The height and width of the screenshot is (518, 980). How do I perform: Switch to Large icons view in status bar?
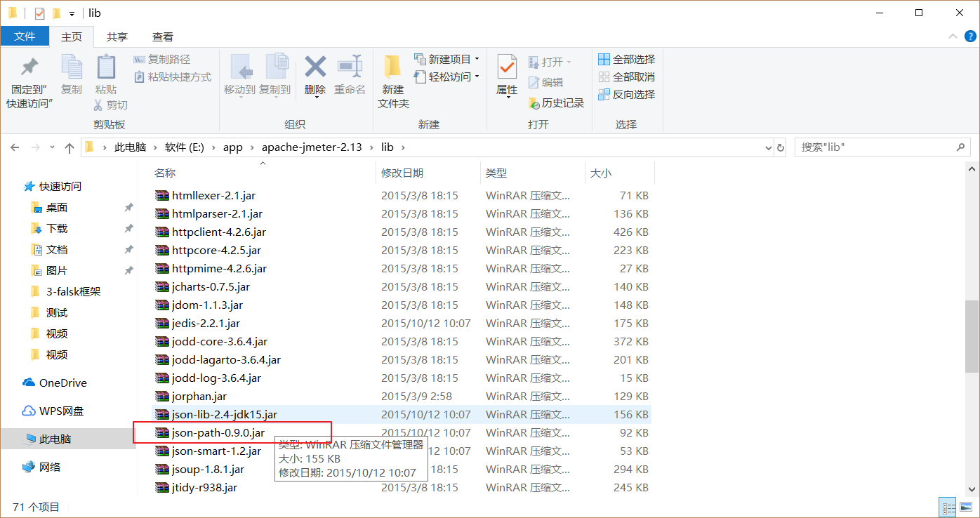point(966,507)
